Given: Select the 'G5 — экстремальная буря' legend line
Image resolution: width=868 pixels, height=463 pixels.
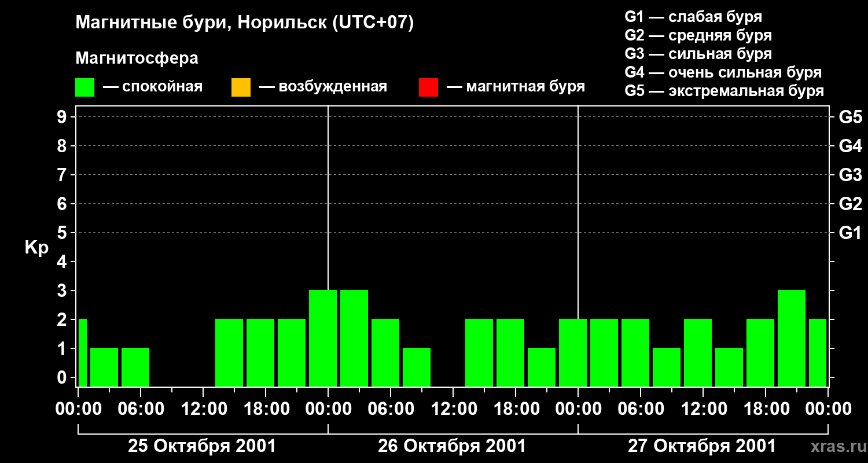Looking at the screenshot, I should pos(724,91).
